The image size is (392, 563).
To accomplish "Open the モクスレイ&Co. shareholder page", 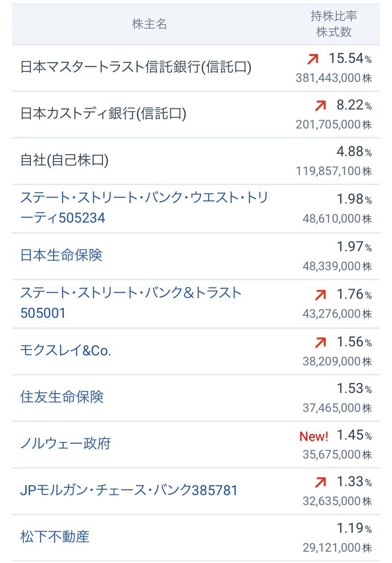I will coord(66,351).
